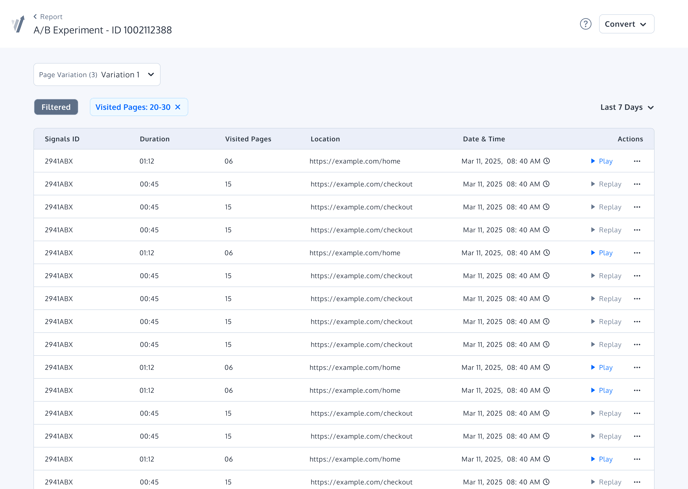Viewport: 688px width, 489px height.
Task: Sort by Visited Pages column header
Action: 248,139
